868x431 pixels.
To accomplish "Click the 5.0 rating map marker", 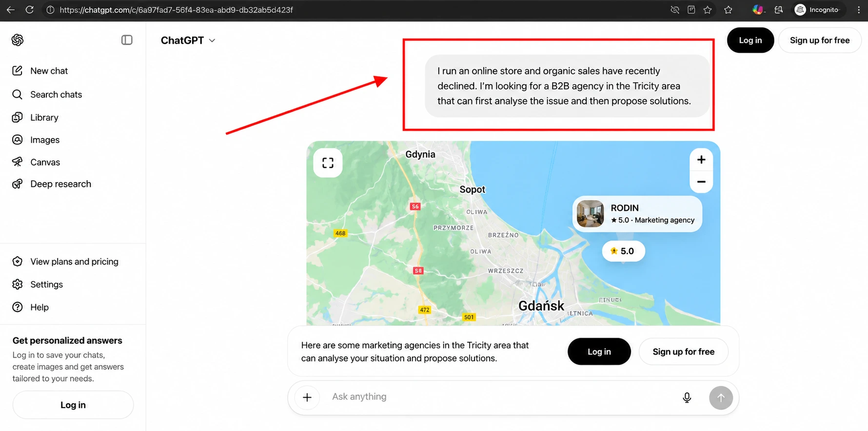I will tap(623, 251).
